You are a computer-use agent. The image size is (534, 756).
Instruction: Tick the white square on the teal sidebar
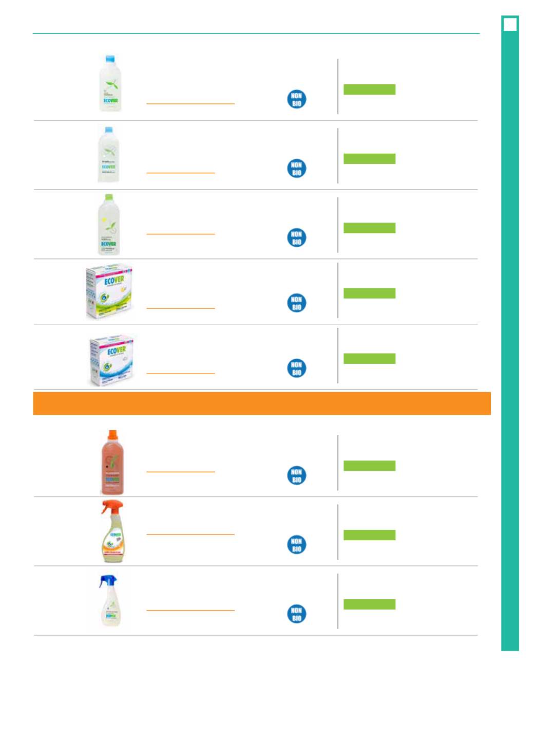point(510,24)
